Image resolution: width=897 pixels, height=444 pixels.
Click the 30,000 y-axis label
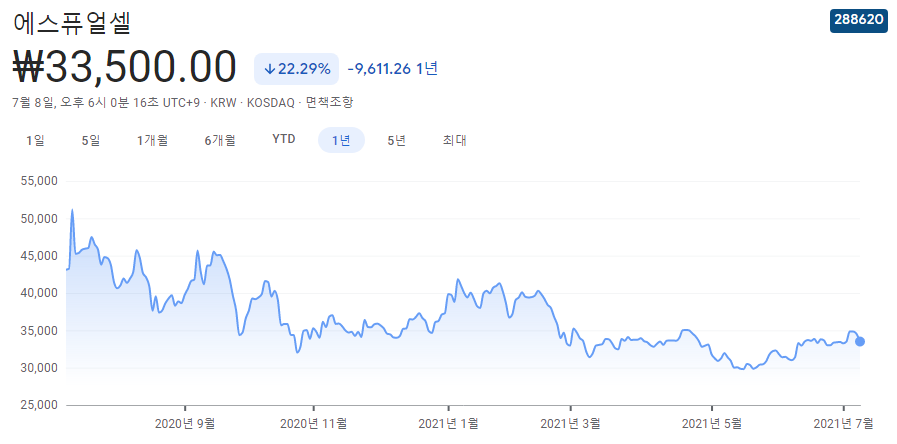point(39,368)
